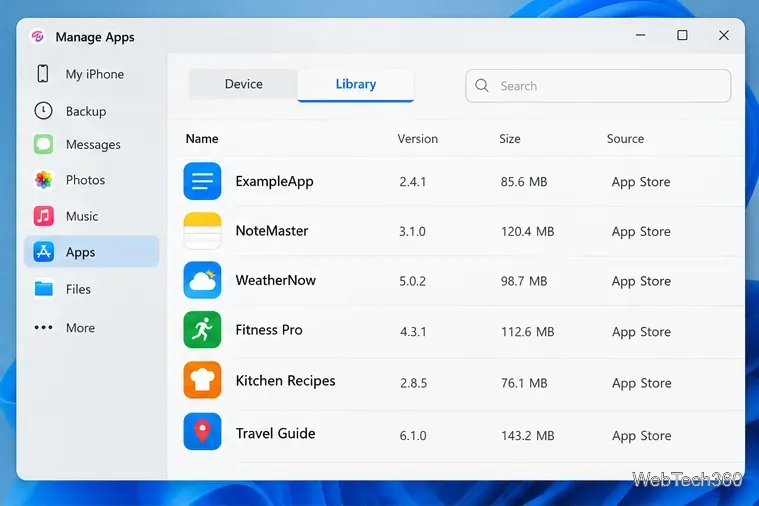
Task: Click App Store source for Kitchen Recipes
Action: (642, 383)
